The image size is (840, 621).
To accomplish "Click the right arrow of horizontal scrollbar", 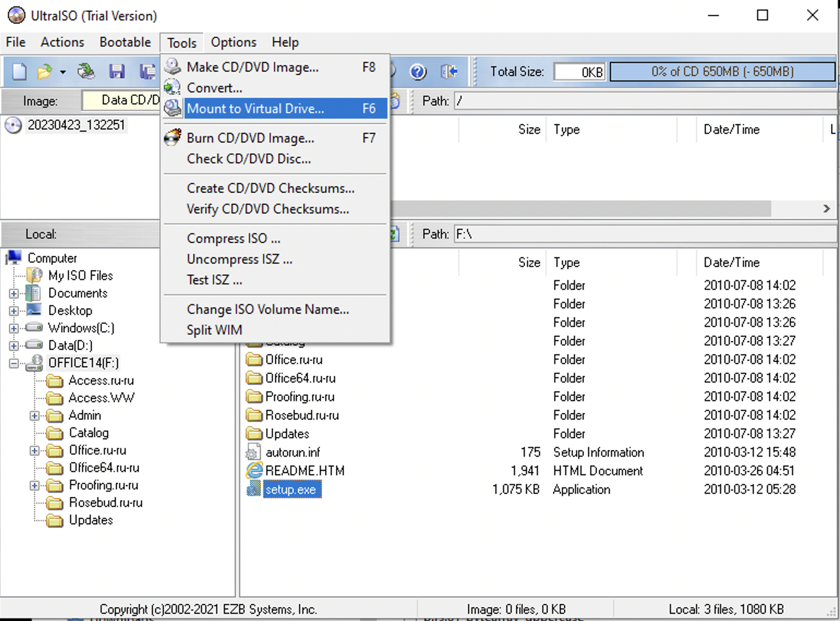I will coord(826,208).
